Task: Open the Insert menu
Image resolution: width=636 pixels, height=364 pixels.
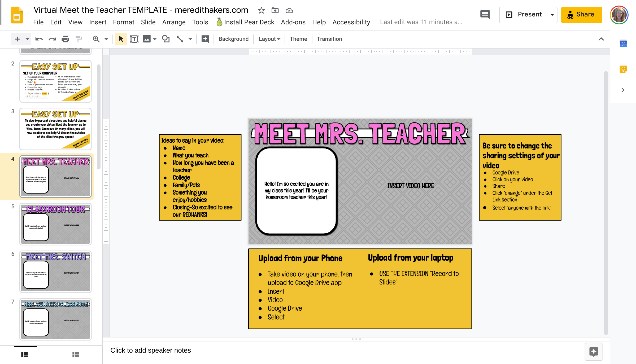Action: coord(98,22)
